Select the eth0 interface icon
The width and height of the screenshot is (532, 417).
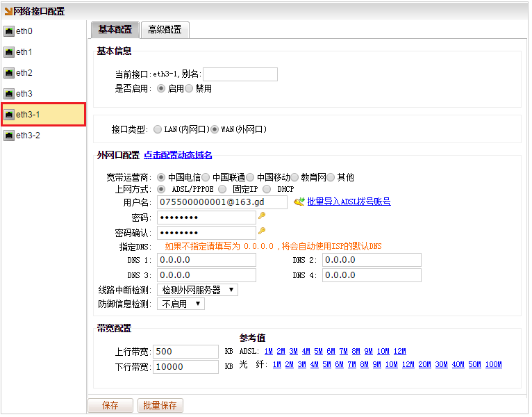pos(9,31)
